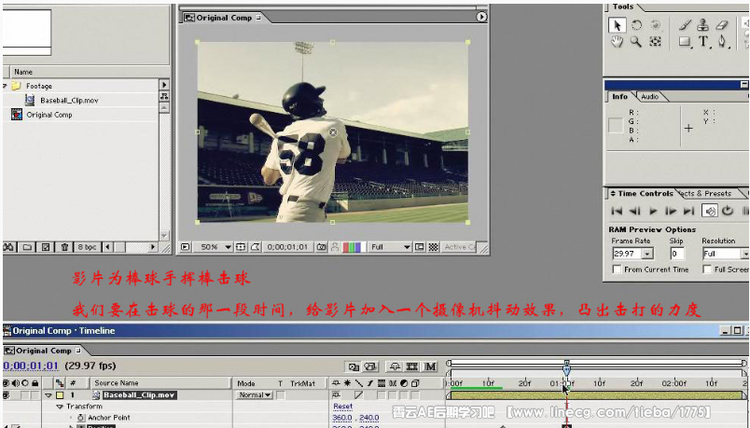750x428 pixels.
Task: Select the Zoom magnifier tool
Action: (636, 42)
